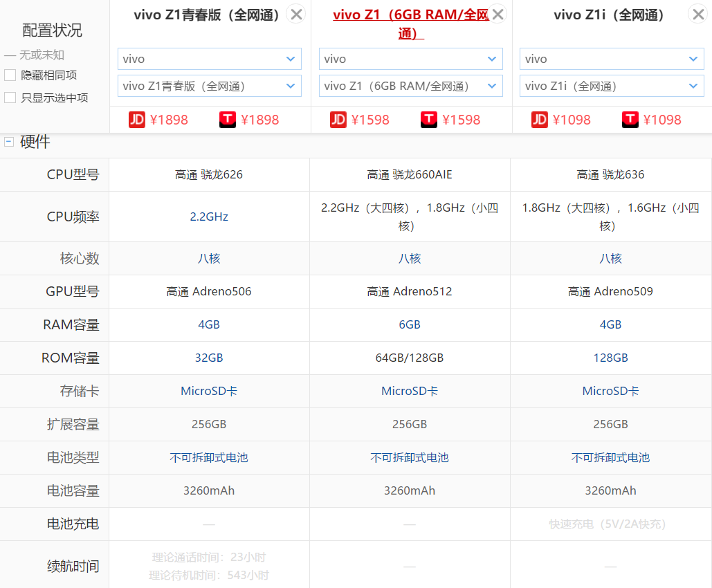The height and width of the screenshot is (588, 712).
Task: Open the vivo Z1（6GB RAM/全网通）model dropdown
Action: pyautogui.click(x=410, y=86)
